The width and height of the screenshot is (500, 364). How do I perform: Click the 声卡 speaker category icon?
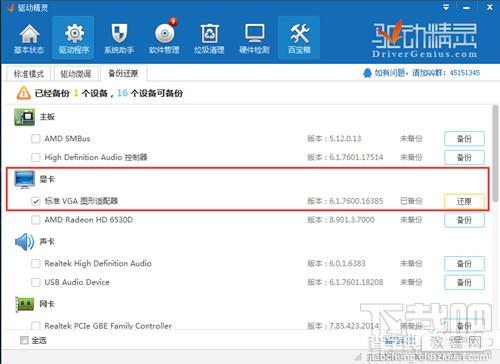coord(24,242)
